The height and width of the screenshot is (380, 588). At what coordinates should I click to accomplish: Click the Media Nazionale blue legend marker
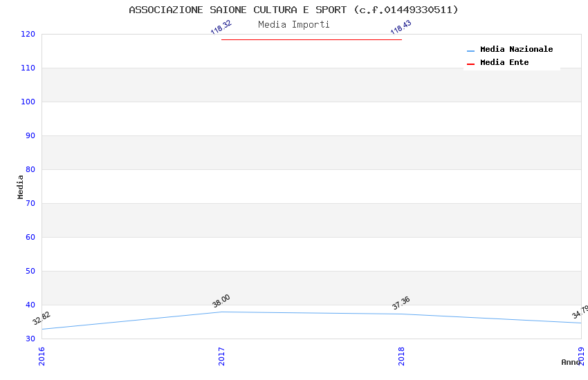click(470, 51)
